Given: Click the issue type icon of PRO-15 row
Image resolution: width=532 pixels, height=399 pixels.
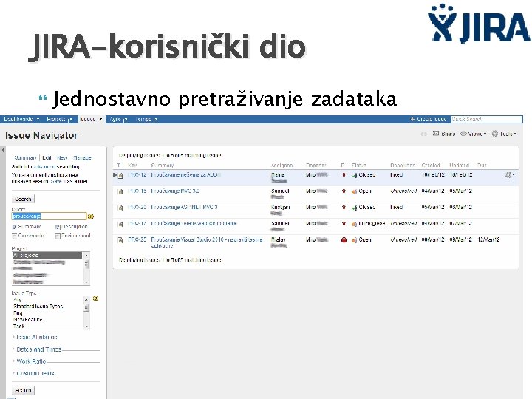Looking at the screenshot, I should [x=120, y=191].
